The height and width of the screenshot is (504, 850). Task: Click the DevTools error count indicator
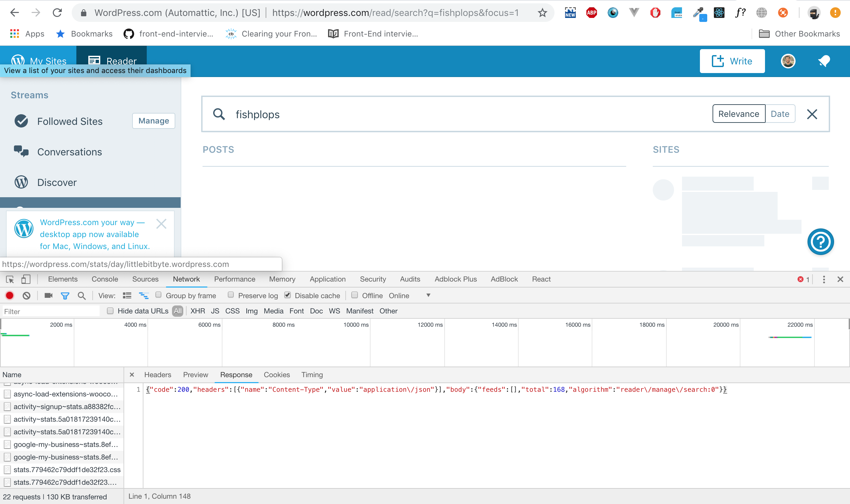point(804,279)
